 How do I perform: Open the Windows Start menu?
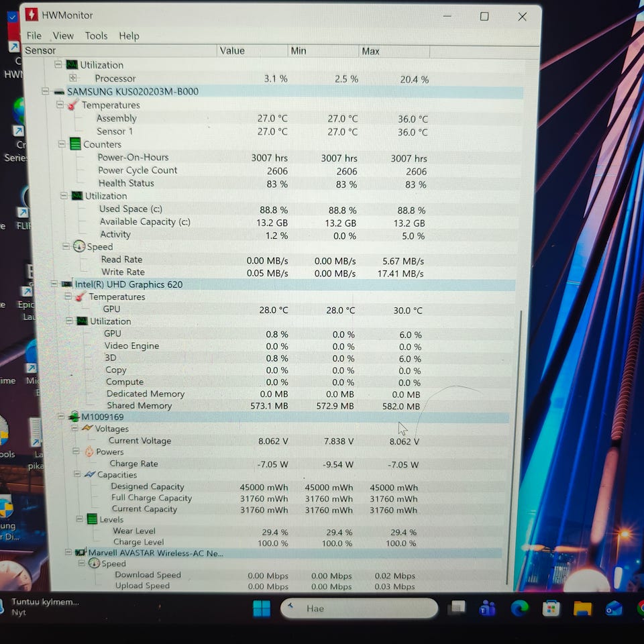click(x=262, y=608)
